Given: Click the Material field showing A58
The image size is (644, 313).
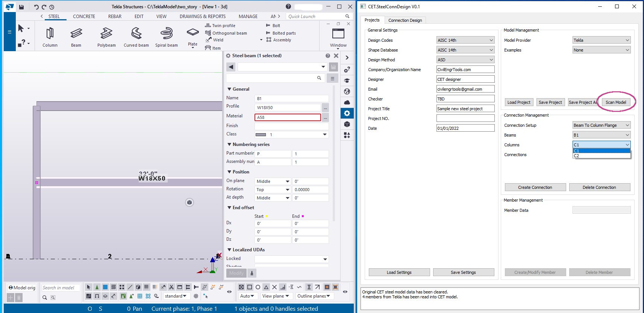Looking at the screenshot, I should (288, 117).
